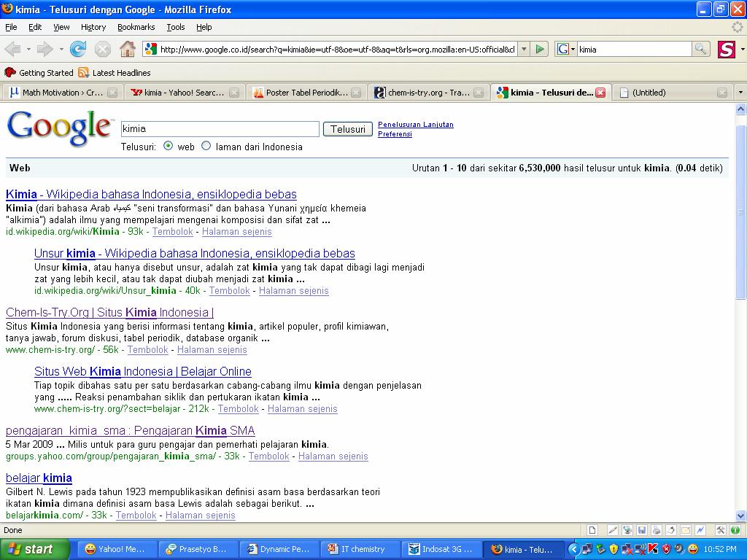Click the Stop loading button
The width and height of the screenshot is (747, 560).
pos(102,49)
